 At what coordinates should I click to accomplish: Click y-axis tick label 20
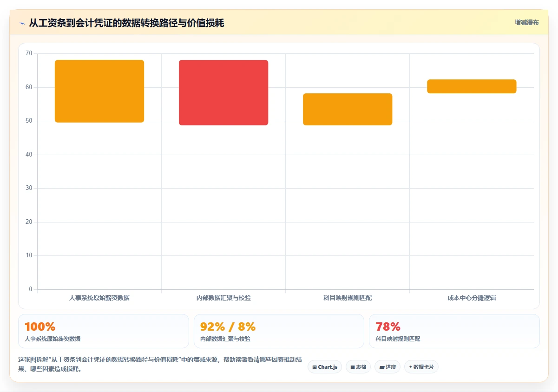click(x=29, y=222)
